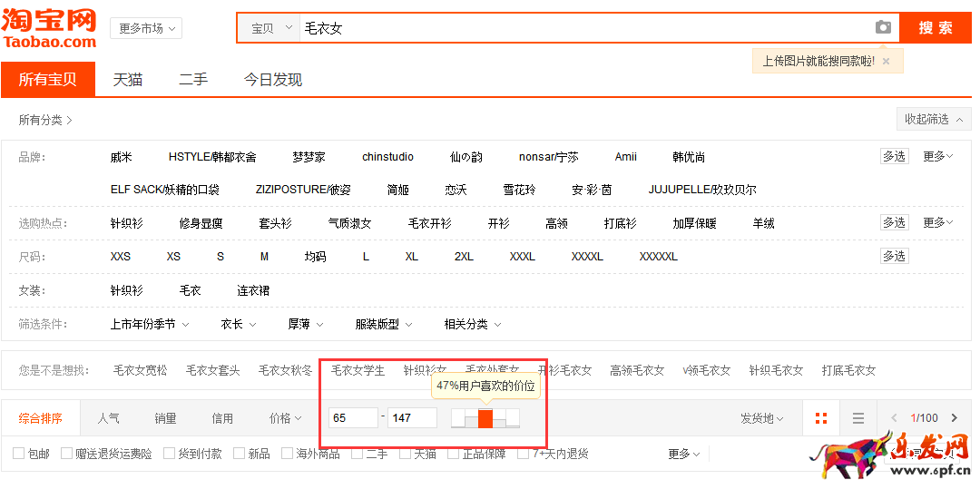980x489 pixels.
Task: Check the 天猫 filter checkbox
Action: pos(405,454)
